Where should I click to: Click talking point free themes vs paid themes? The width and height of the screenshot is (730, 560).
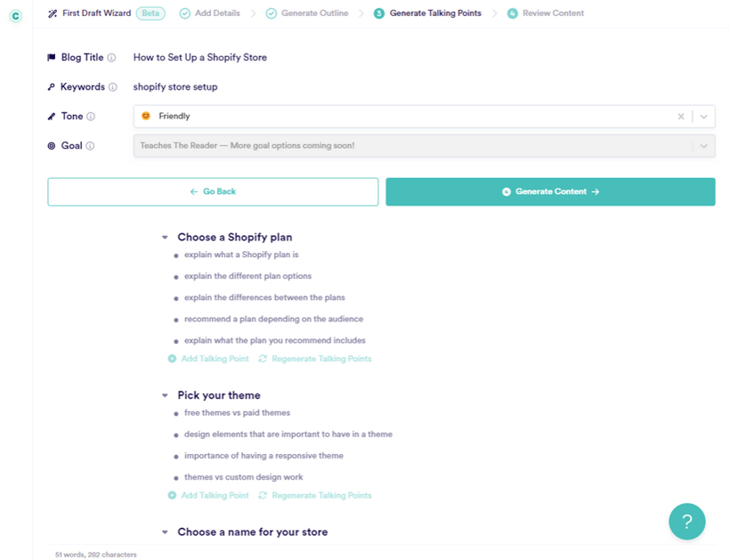pyautogui.click(x=237, y=413)
